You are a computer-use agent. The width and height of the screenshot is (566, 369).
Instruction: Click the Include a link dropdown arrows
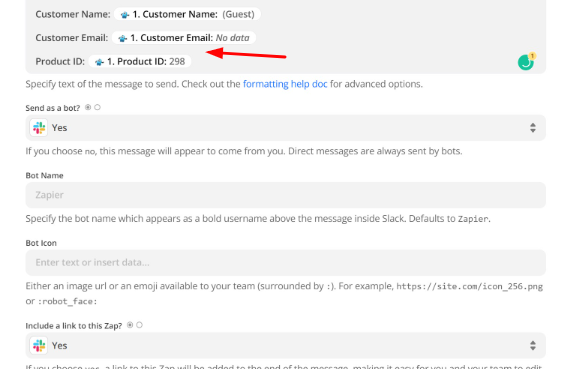[x=533, y=346]
